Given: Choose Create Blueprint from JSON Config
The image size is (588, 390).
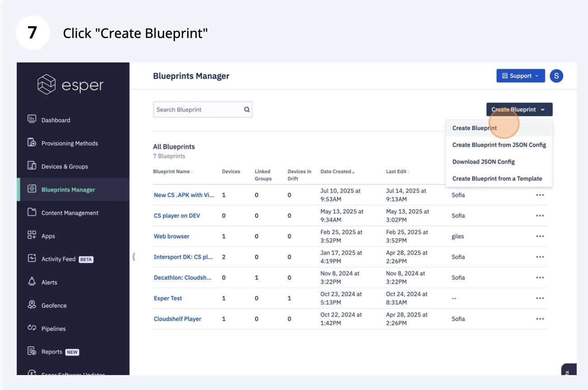Looking at the screenshot, I should tap(499, 145).
